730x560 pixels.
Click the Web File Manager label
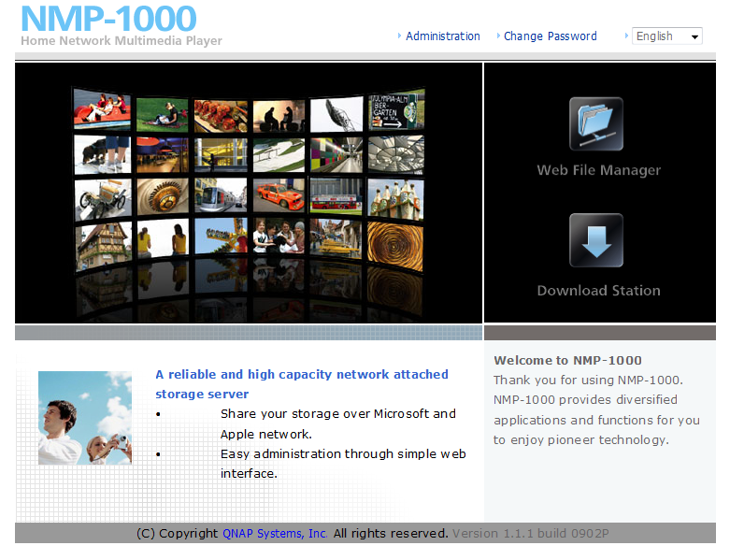(x=599, y=170)
